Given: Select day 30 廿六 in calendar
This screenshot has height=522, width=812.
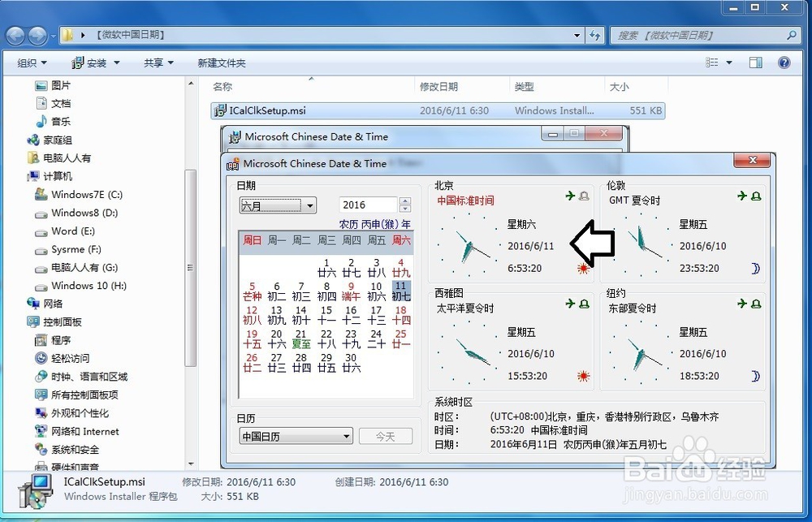Looking at the screenshot, I should [x=351, y=363].
